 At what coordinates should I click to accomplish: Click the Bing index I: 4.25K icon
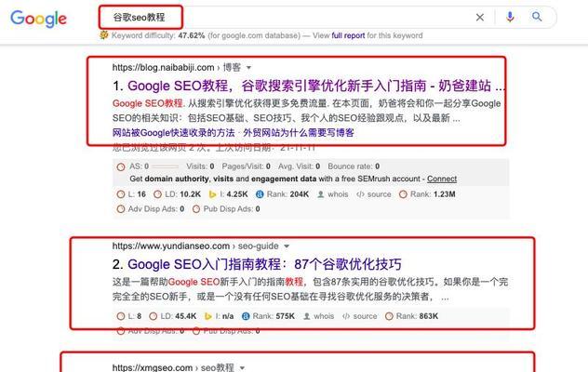click(213, 194)
